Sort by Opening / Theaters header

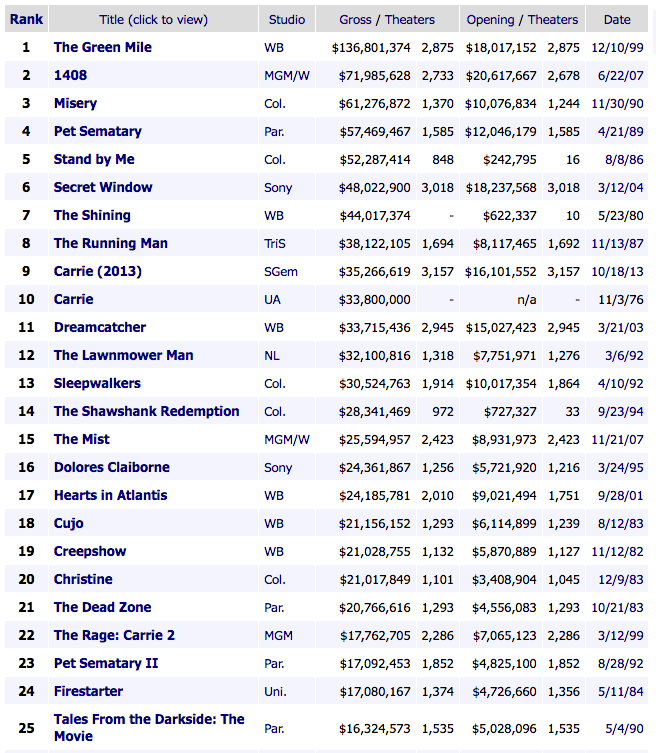coord(522,19)
